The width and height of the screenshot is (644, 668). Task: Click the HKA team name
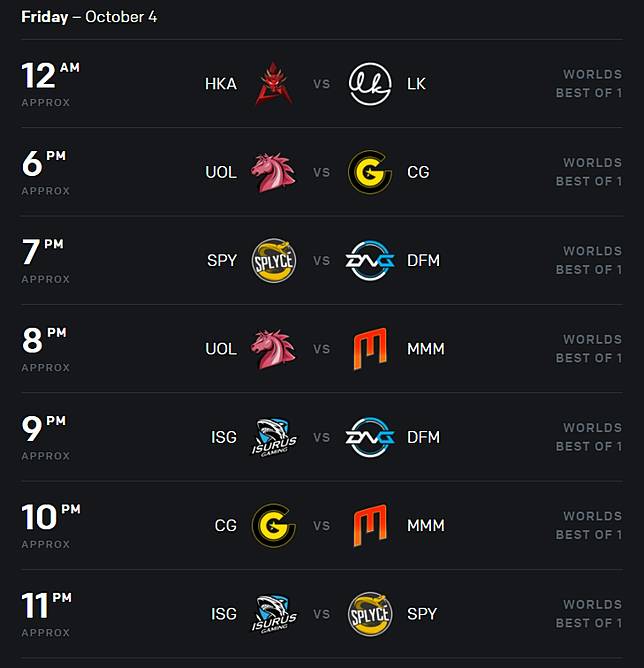pyautogui.click(x=221, y=84)
